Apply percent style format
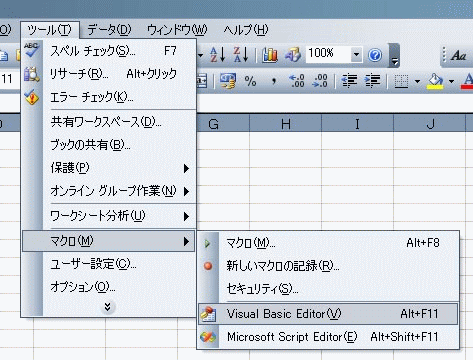 click(x=250, y=81)
